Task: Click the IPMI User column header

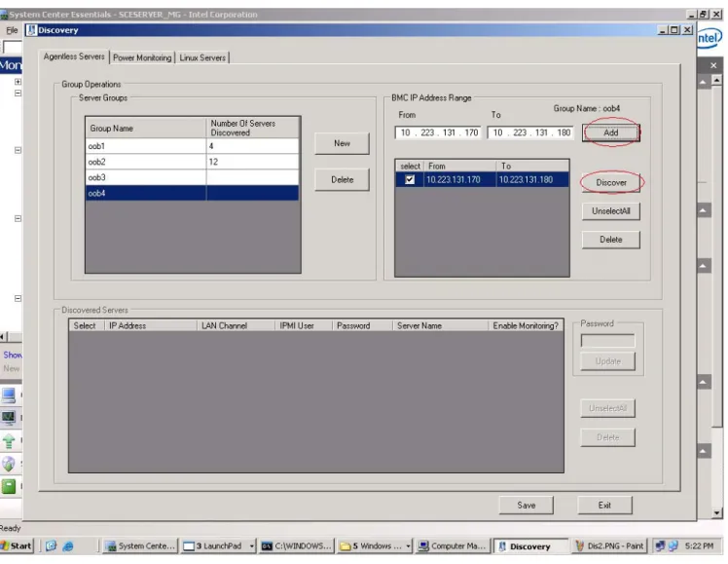Action: (x=304, y=325)
